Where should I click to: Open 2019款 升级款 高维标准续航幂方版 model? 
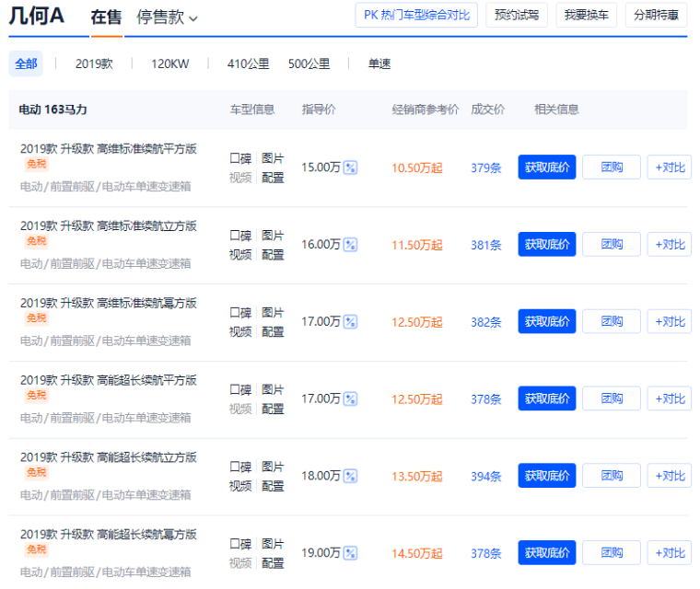109,304
